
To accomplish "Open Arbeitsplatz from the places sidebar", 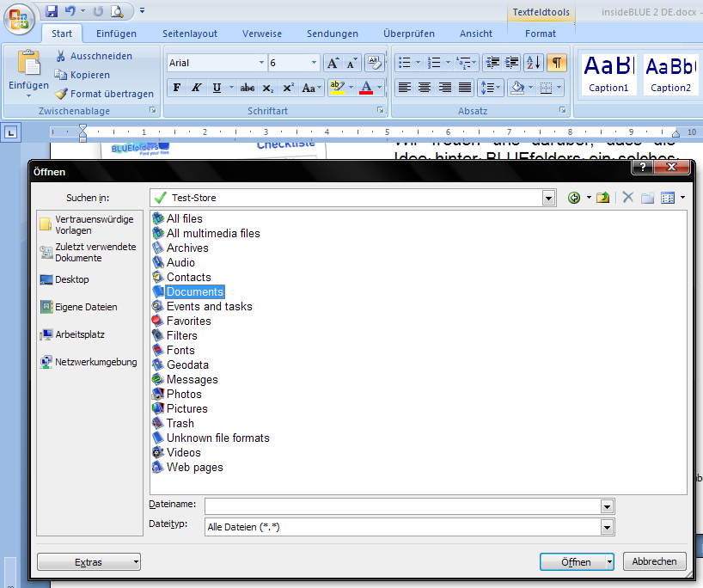I will pyautogui.click(x=79, y=334).
